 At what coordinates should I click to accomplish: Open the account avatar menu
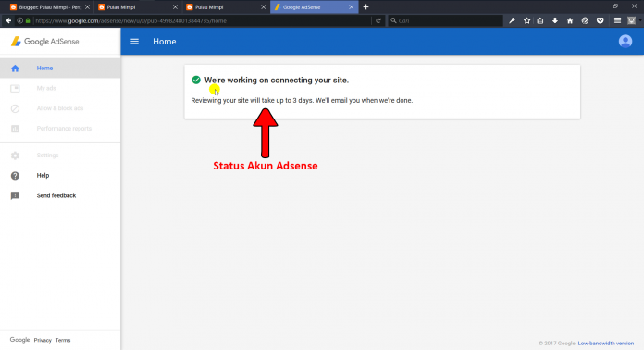(x=625, y=42)
